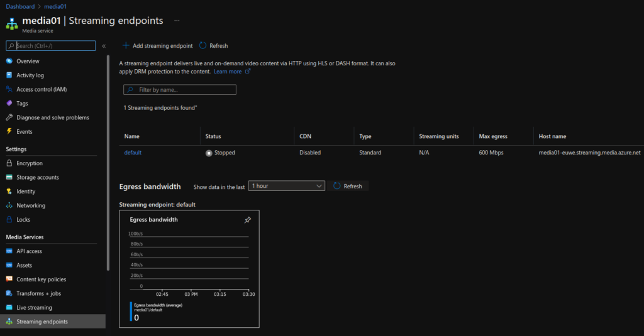The height and width of the screenshot is (336, 644).
Task: Click the Transforms + jobs icon
Action: (9, 293)
